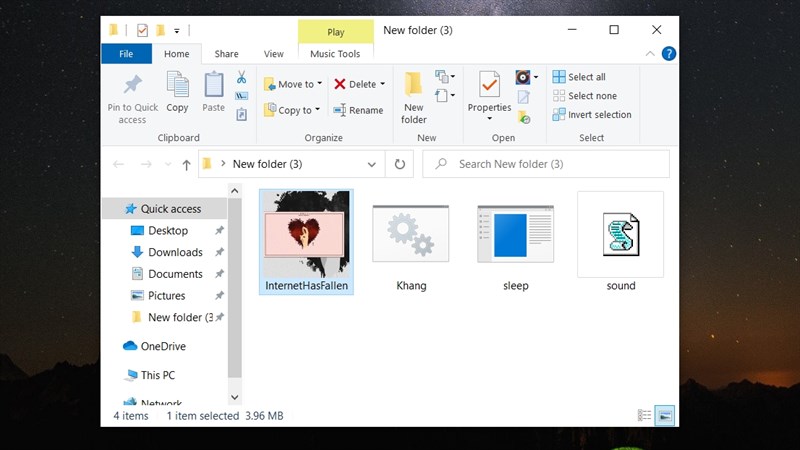Click the folder icon in title bar
The width and height of the screenshot is (800, 450).
[x=114, y=30]
